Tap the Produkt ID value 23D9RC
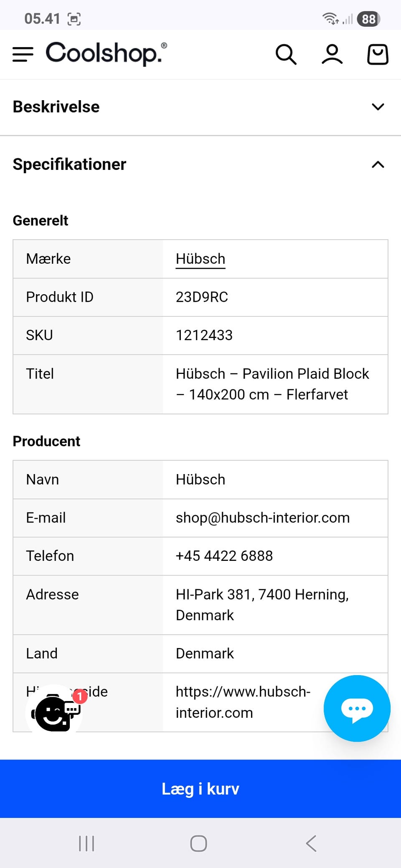 pos(202,297)
